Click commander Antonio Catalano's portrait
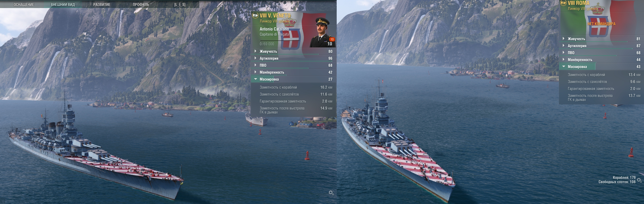The image size is (644, 204). tap(322, 32)
